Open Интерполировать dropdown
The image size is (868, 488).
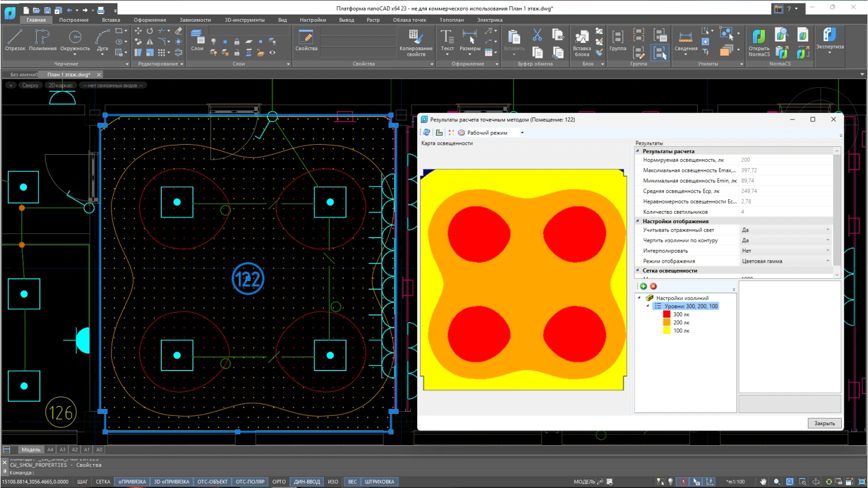pos(827,251)
